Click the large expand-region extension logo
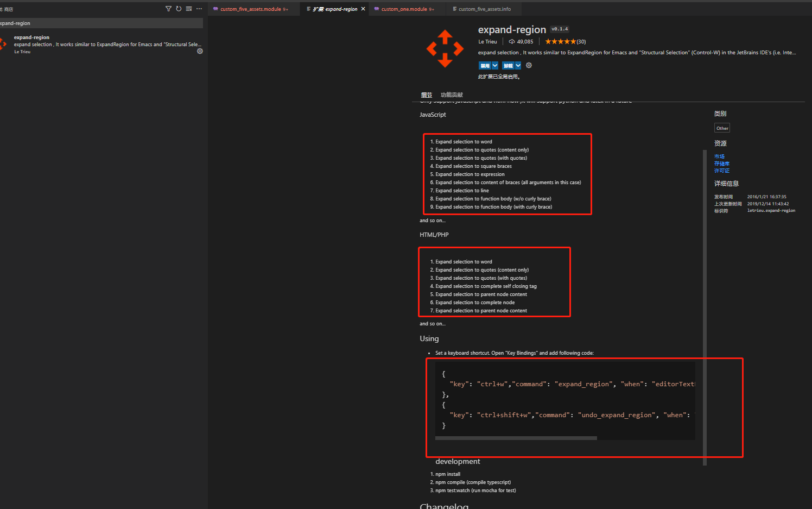The height and width of the screenshot is (509, 812). [445, 49]
